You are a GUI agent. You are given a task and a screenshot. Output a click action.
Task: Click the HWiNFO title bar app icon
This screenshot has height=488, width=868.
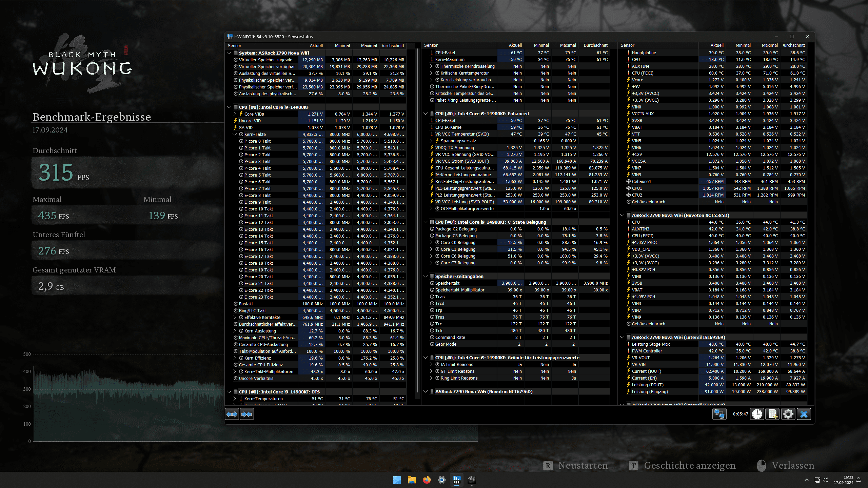230,37
